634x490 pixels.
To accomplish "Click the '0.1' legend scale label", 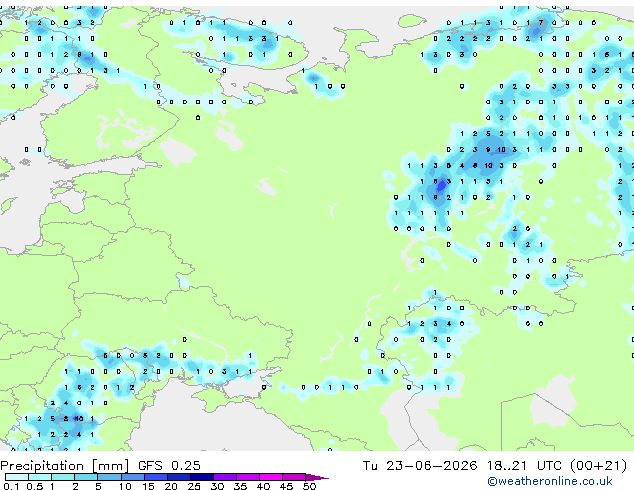I will coord(11,486).
